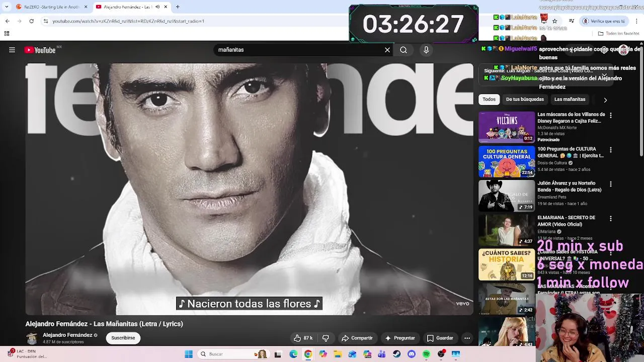The image size is (644, 362).
Task: Open options menu for Las máscaras video
Action: point(611,116)
